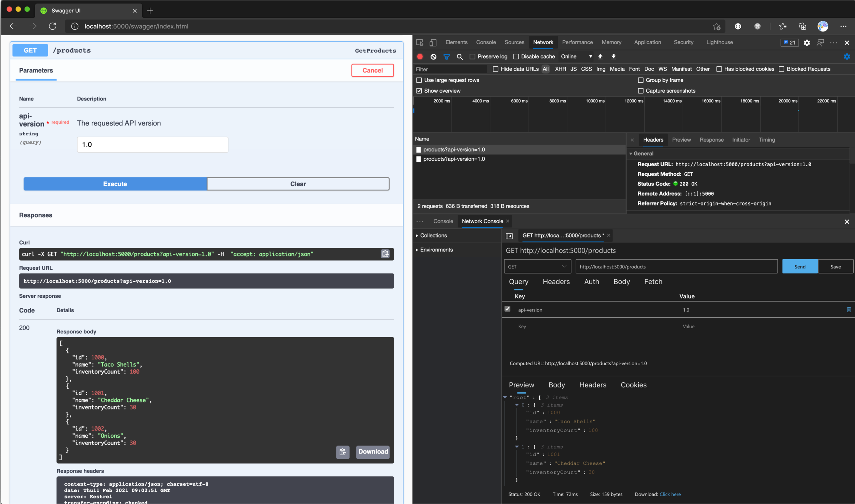
Task: Click the download response body icon
Action: click(x=372, y=452)
